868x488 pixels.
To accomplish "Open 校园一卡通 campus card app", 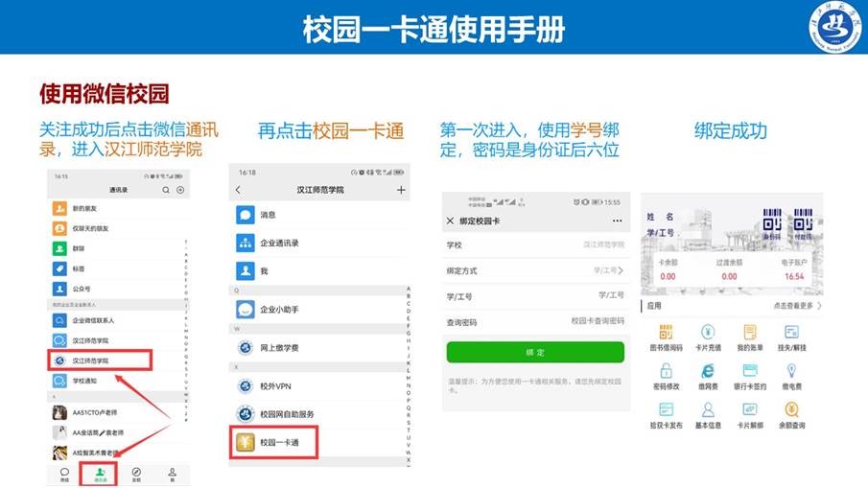I will click(274, 442).
